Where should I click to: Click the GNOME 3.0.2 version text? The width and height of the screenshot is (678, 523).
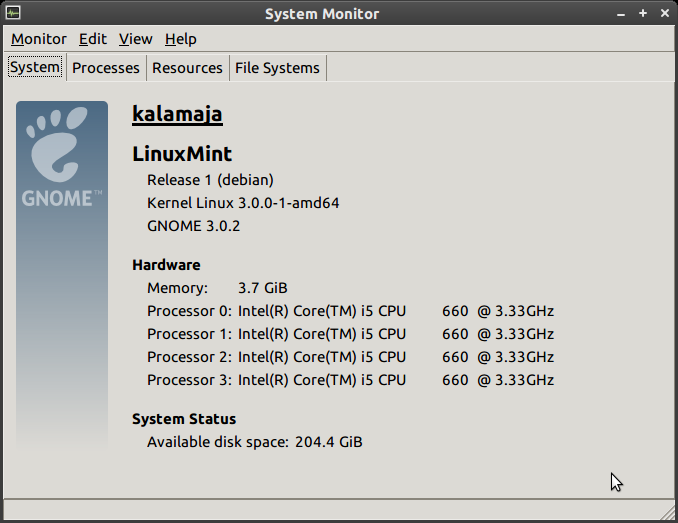(x=193, y=226)
